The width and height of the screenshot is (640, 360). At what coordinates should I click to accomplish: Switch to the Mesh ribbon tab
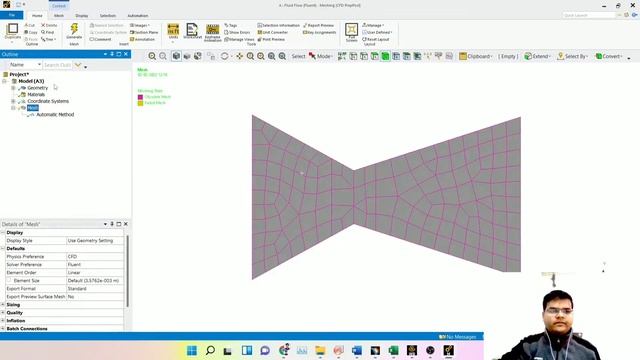click(59, 16)
